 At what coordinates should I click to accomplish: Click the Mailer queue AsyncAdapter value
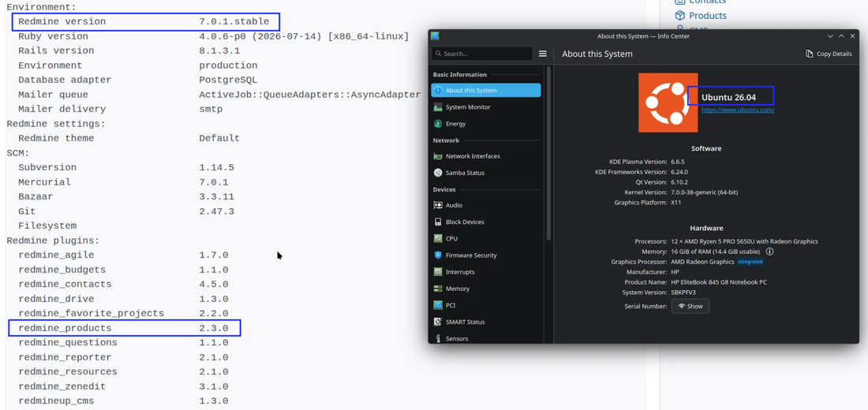pos(310,95)
